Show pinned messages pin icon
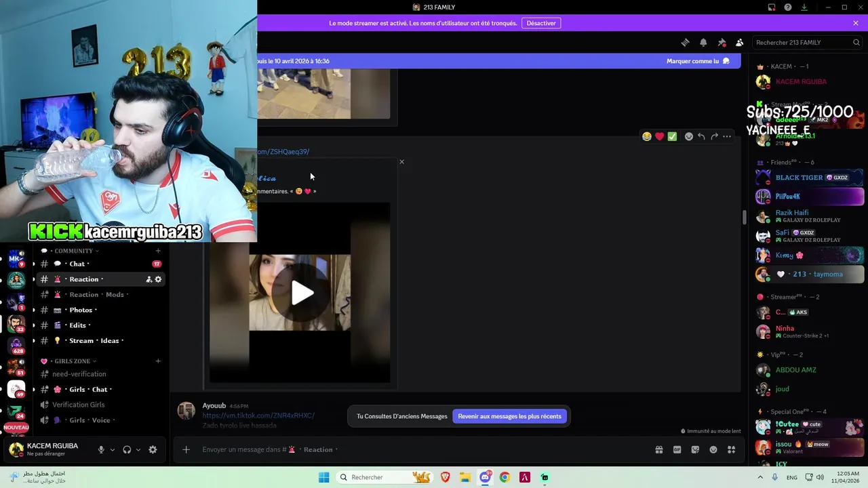 (x=722, y=42)
